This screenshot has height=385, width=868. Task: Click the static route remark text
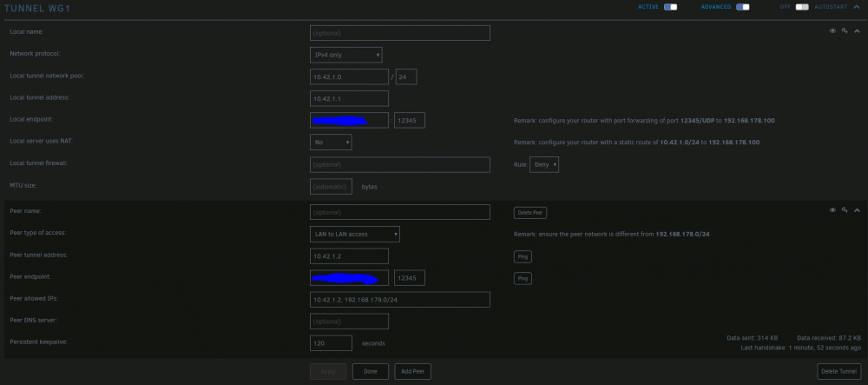coord(636,143)
